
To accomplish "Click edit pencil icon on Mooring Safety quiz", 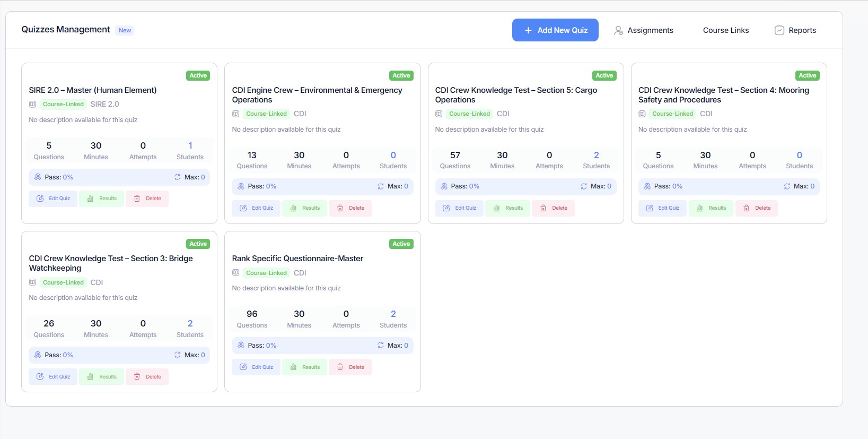I will pyautogui.click(x=650, y=208).
